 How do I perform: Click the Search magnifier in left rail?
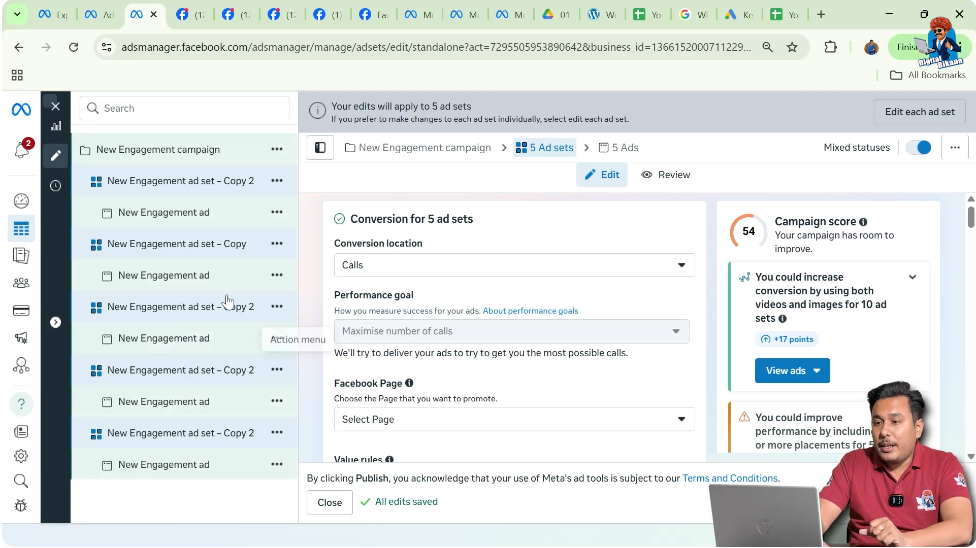tap(21, 481)
